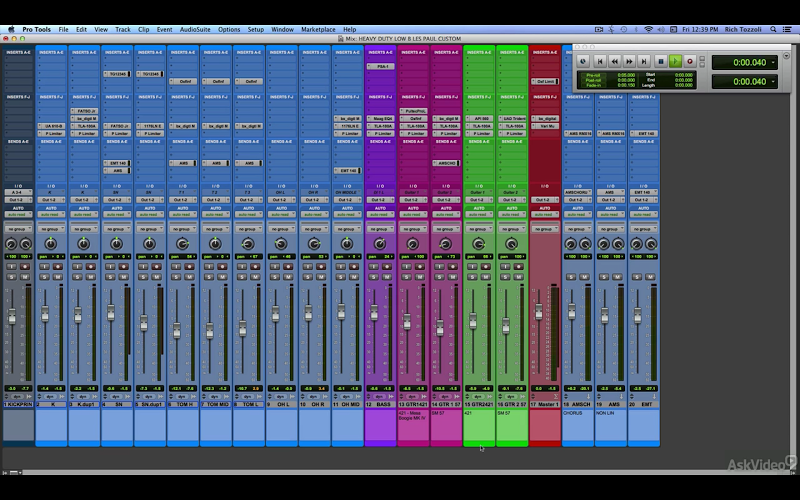Solo the AMSCH aux track

571,277
